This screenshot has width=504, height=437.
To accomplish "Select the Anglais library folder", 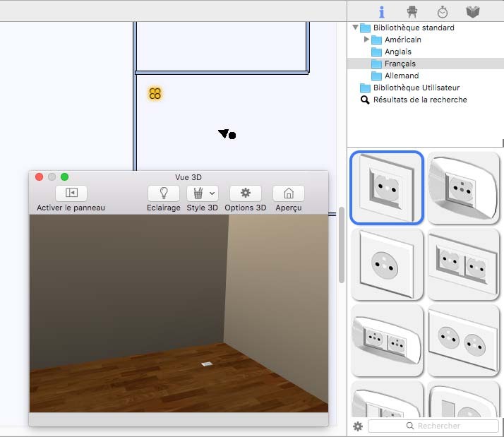I will (397, 52).
